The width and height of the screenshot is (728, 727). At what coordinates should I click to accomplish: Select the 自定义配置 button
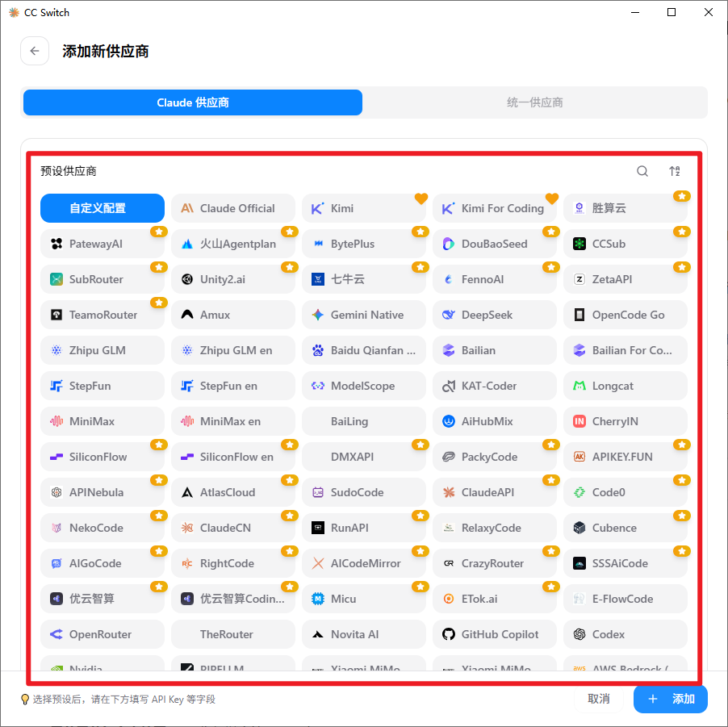click(103, 208)
